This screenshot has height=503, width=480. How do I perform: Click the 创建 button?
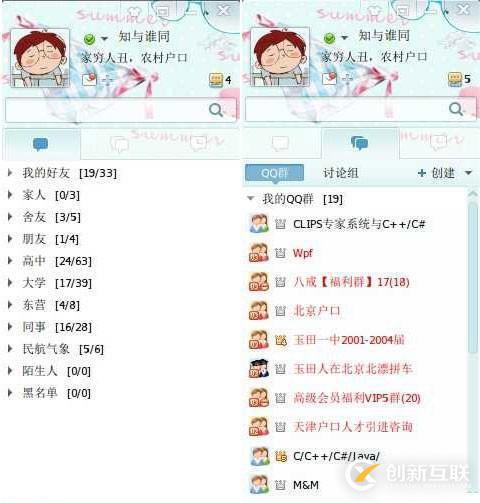coord(436,173)
